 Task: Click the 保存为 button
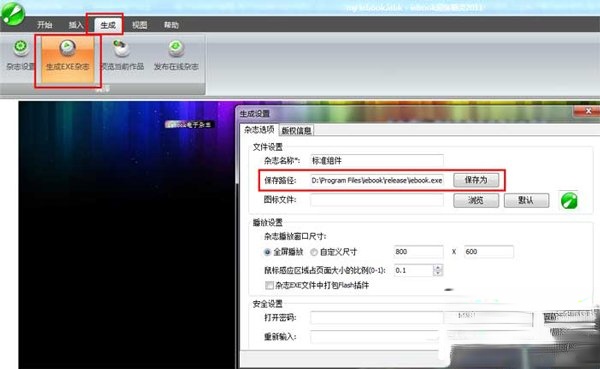[x=476, y=180]
